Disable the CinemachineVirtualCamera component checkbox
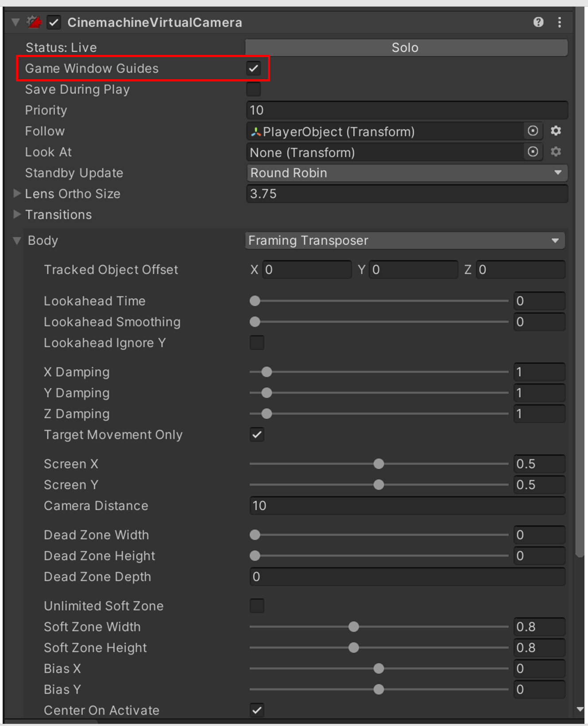588x726 pixels. [54, 22]
